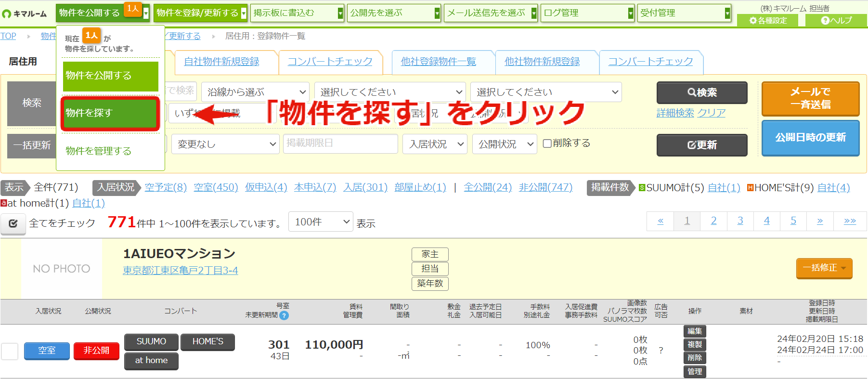Filter by 入居(301)
Image resolution: width=868 pixels, height=391 pixels.
(365, 187)
